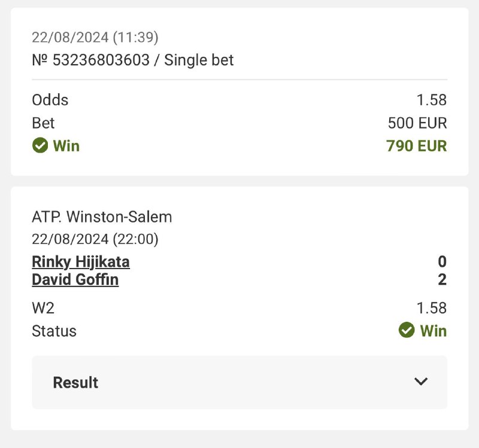The width and height of the screenshot is (479, 448).
Task: Click the Status label in event card
Action: 54,331
